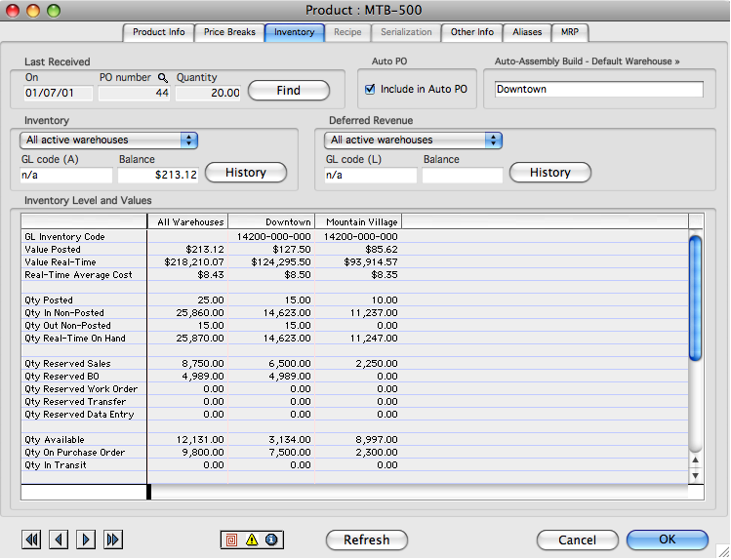Click the blue info circle icon
This screenshot has height=560, width=731.
pos(271,540)
